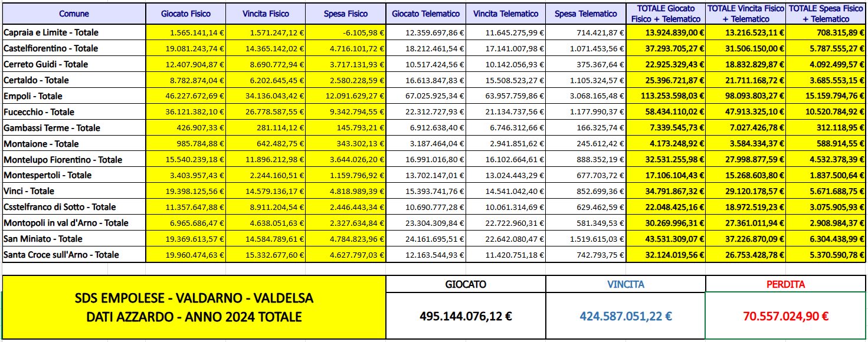Image resolution: width=868 pixels, height=342 pixels.
Task: Click Fucecchio - Totale row label
Action: [x=39, y=112]
